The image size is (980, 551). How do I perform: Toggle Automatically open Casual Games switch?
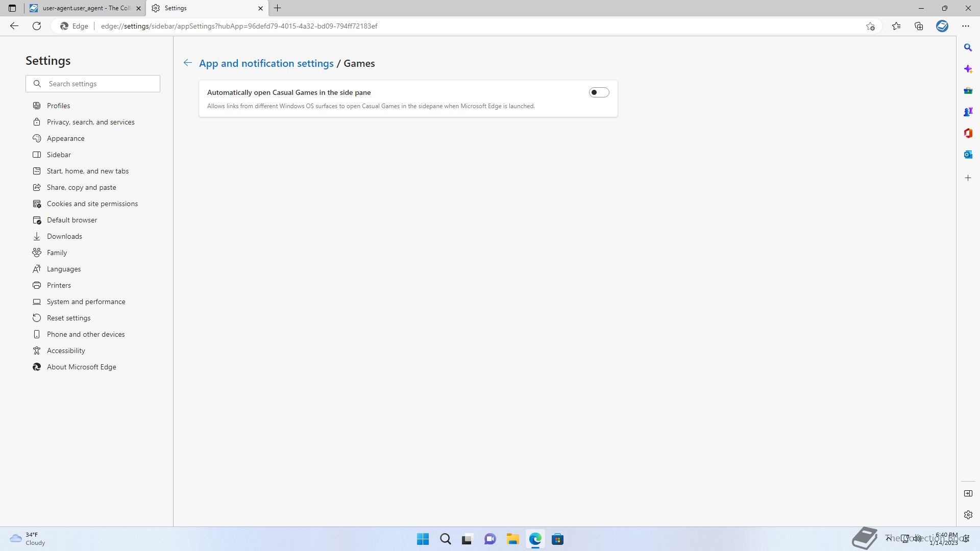599,92
